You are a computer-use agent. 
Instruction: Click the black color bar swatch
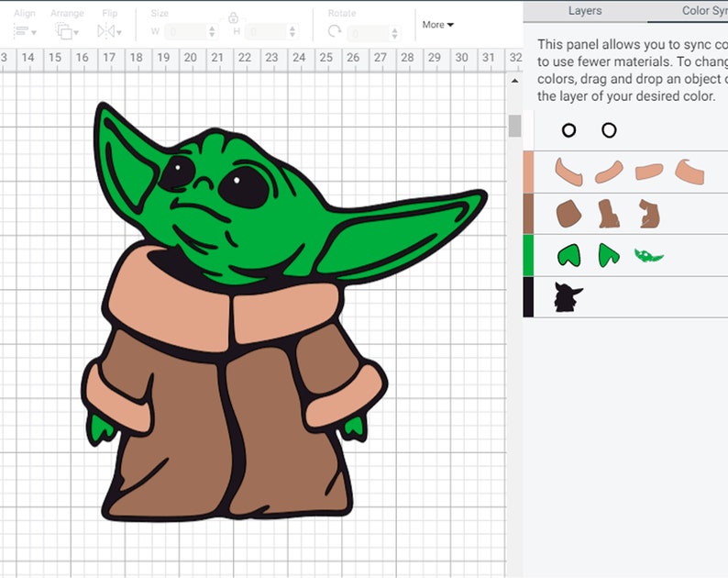coord(528,297)
